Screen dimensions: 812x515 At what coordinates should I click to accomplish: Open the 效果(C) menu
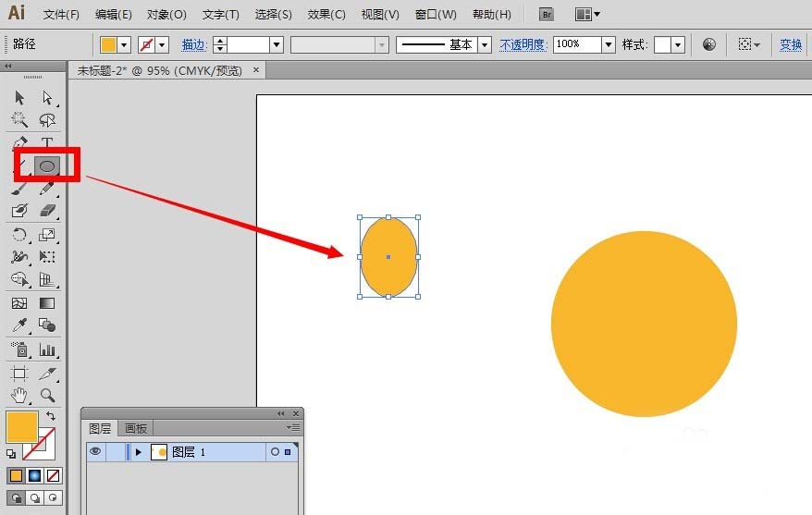[326, 15]
